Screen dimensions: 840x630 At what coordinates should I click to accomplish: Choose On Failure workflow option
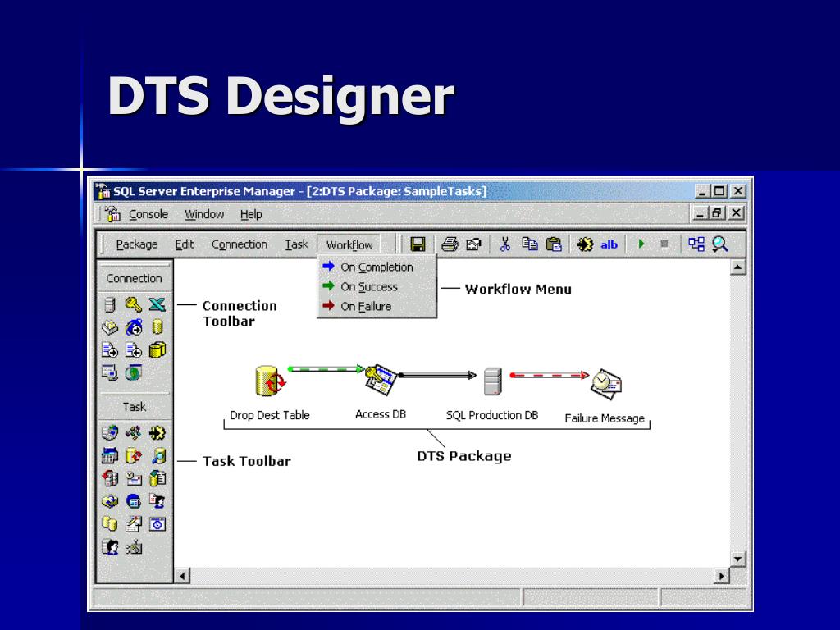pos(377,307)
